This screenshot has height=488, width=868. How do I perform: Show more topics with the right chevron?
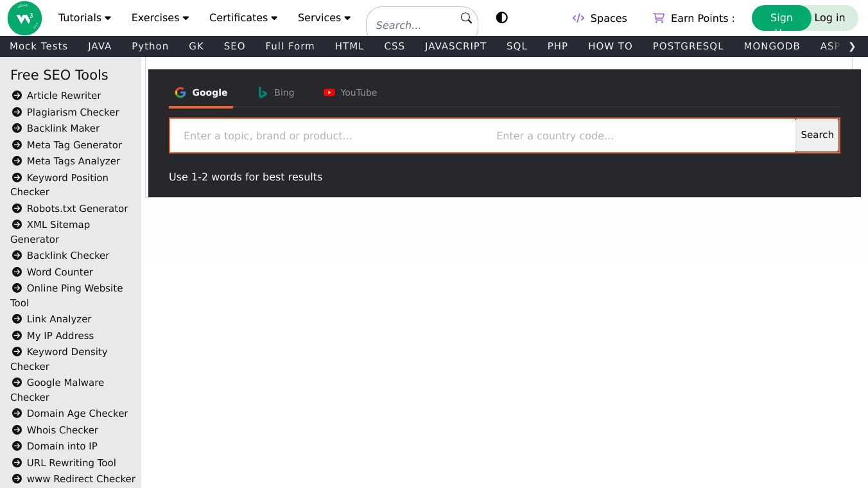tap(852, 46)
